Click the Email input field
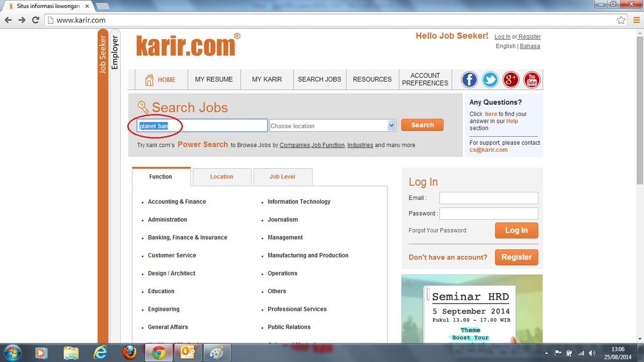644x362 pixels. click(489, 198)
